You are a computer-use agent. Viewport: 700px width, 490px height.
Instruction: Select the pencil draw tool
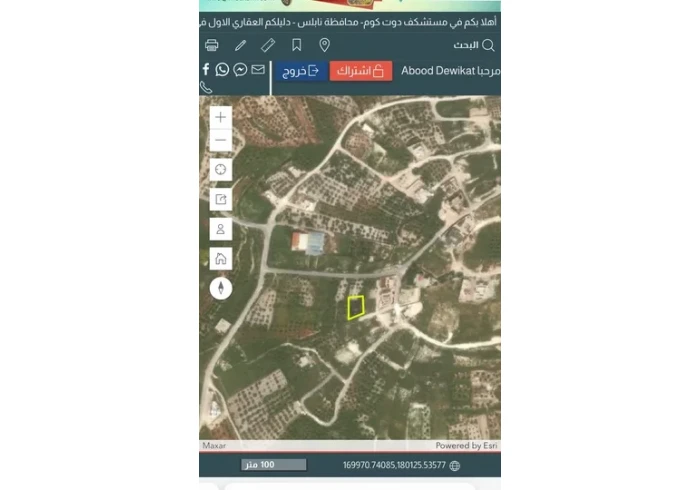(x=240, y=45)
